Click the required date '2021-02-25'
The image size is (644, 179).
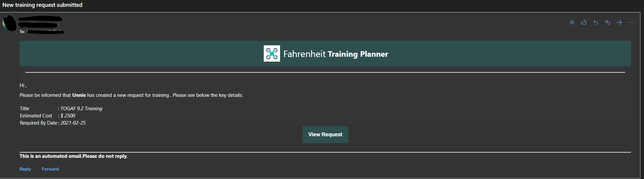pyautogui.click(x=73, y=123)
